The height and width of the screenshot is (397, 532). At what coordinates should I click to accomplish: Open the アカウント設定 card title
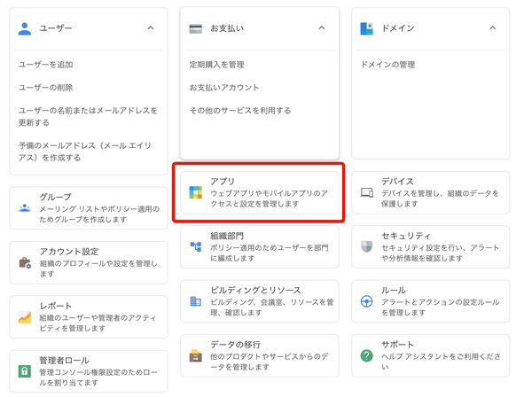coord(69,252)
